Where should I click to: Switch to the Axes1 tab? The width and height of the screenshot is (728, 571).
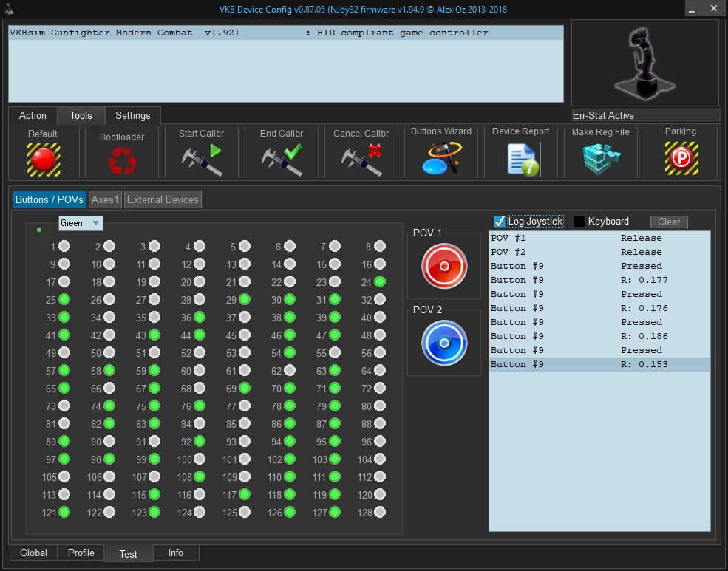[x=105, y=199]
